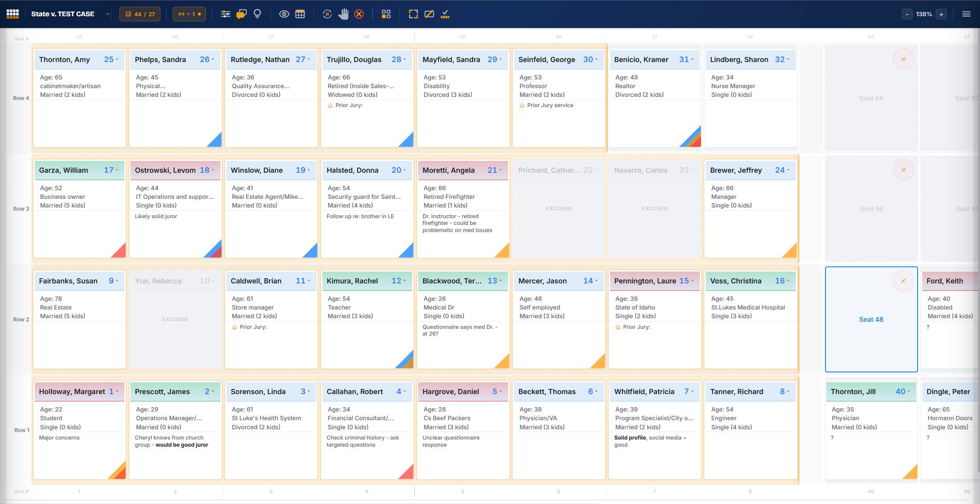The image size is (980, 504).
Task: Click the fullscreen expand corners icon
Action: click(413, 14)
